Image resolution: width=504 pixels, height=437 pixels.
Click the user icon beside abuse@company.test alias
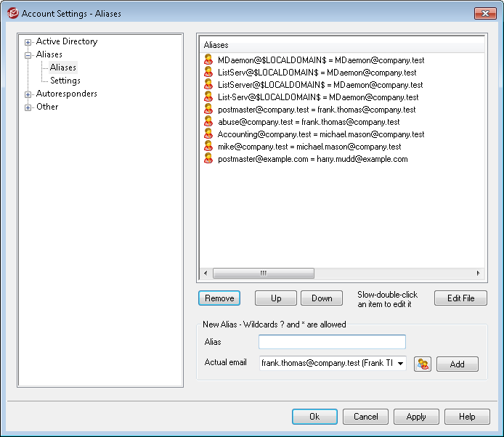point(208,122)
